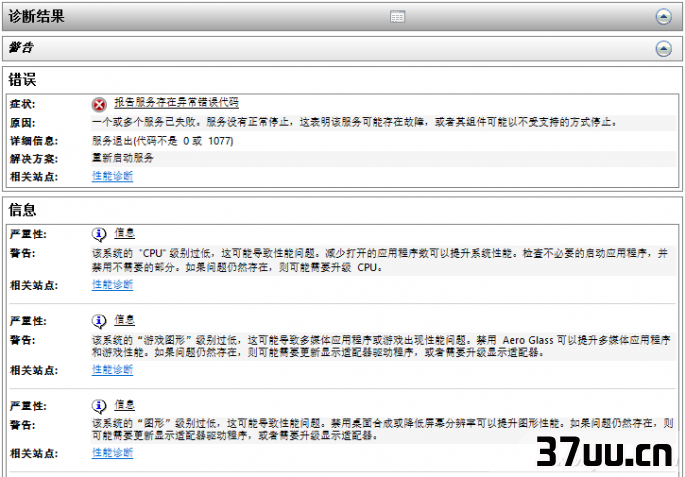Open 信息 link in 图形 warning entry
This screenshot has height=477, width=685.
tap(125, 405)
